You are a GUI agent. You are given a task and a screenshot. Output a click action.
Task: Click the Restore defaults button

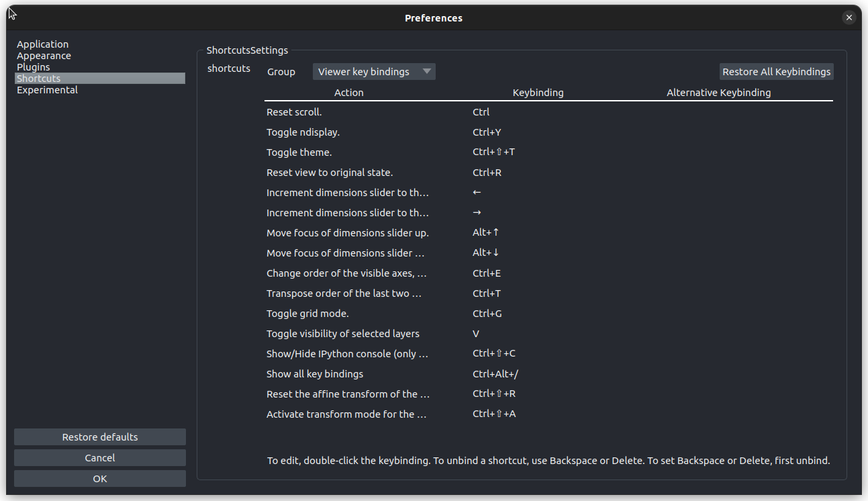point(100,437)
